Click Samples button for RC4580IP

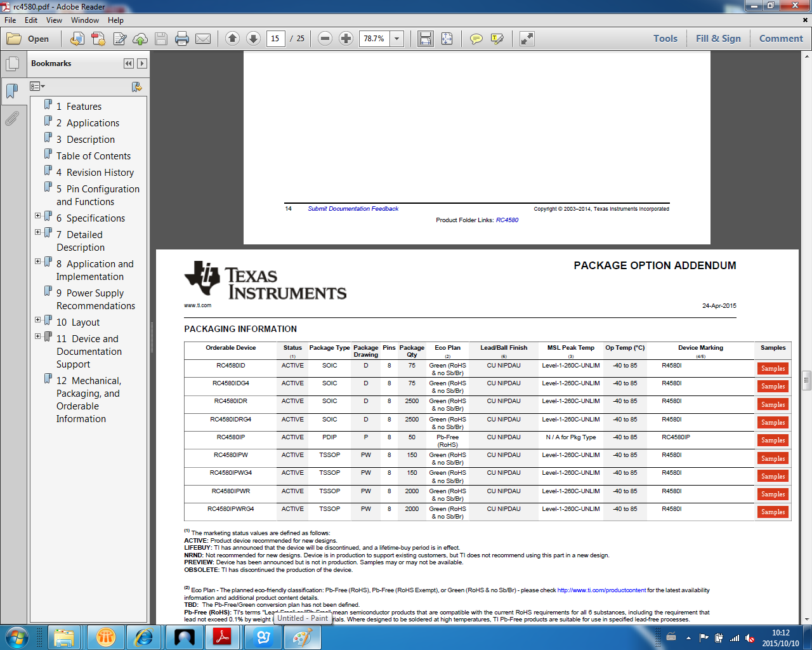[773, 440]
